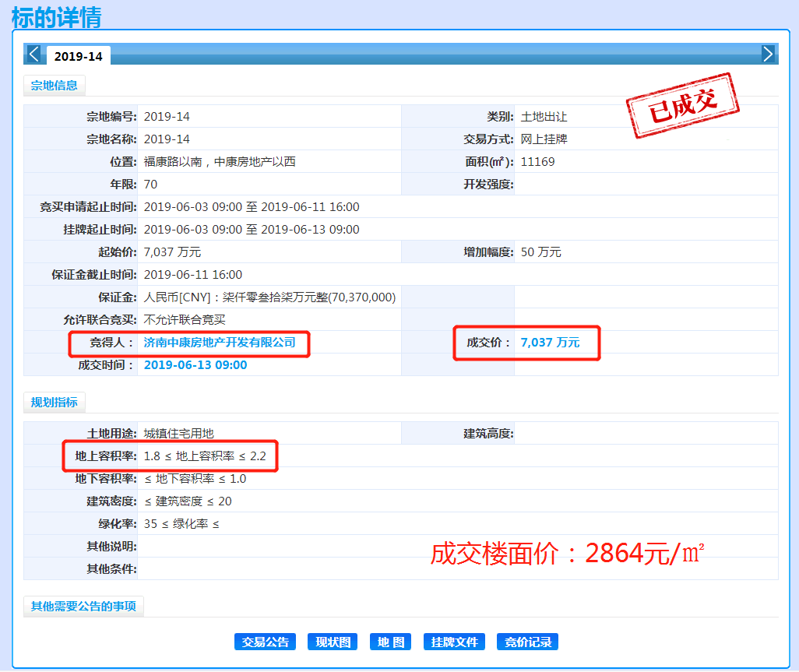The height and width of the screenshot is (672, 799).
Task: Open the 宗地信息 section tab
Action: click(x=54, y=86)
